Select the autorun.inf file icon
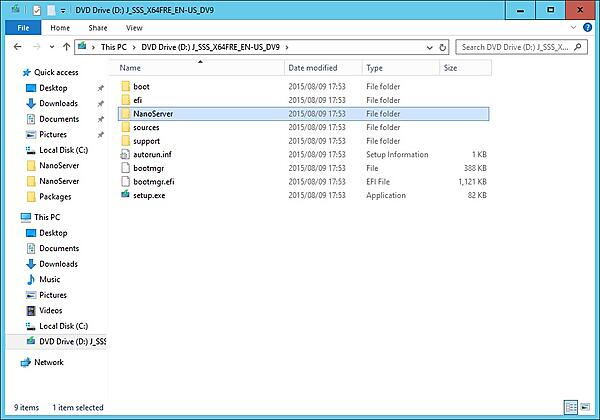 point(125,154)
